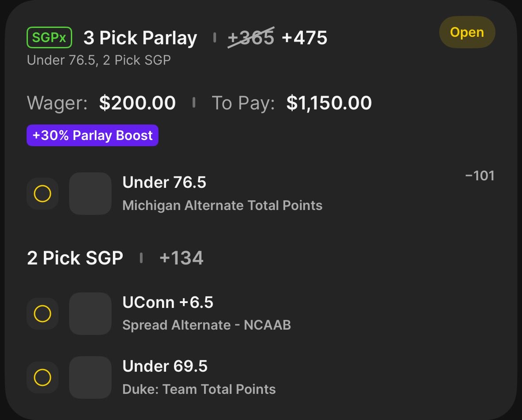Select the status circle for UConn +6.5
Image resolution: width=522 pixels, height=420 pixels.
(x=43, y=314)
